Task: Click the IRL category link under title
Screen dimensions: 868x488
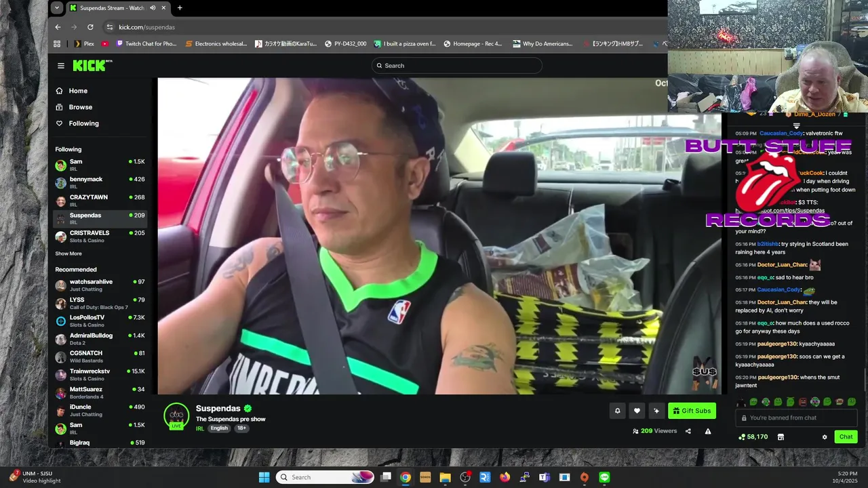Action: coord(200,428)
